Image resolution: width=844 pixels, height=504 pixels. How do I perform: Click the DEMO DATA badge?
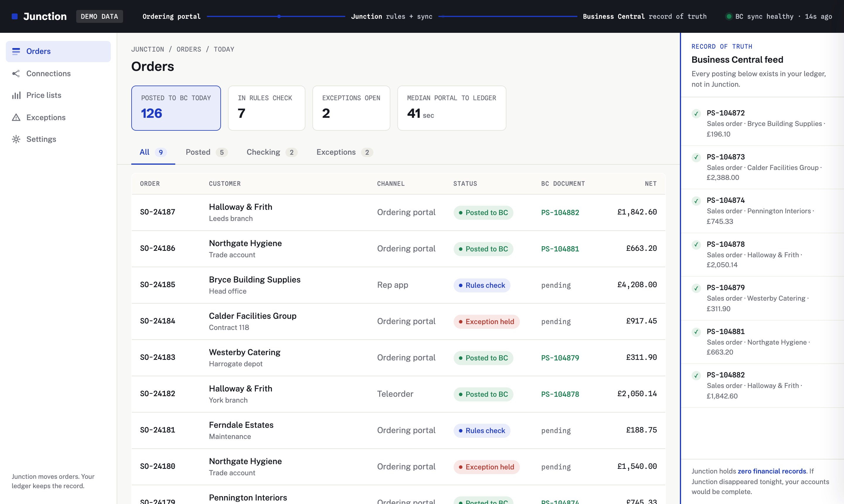pos(100,16)
